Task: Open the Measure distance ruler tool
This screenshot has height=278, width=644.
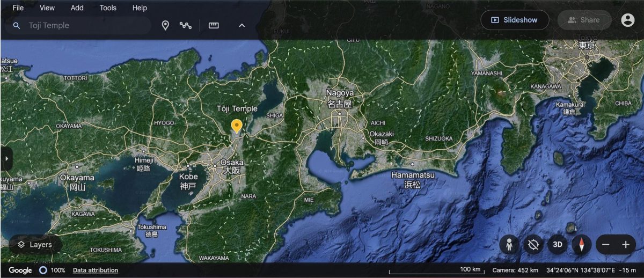Action: [214, 25]
